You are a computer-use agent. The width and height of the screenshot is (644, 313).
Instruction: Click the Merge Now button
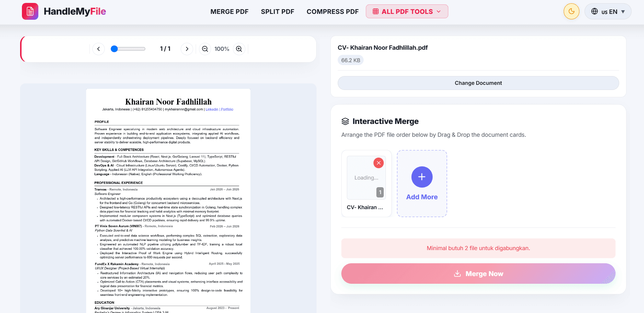tap(478, 274)
